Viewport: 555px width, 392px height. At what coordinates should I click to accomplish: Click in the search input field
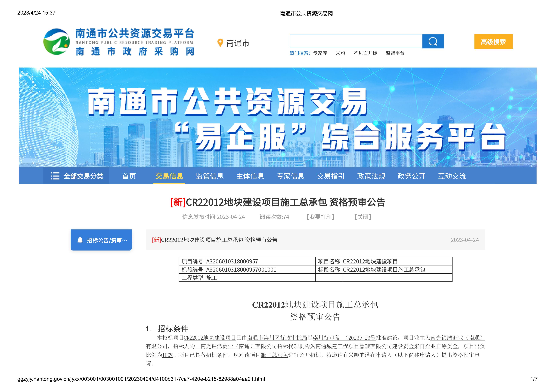356,41
